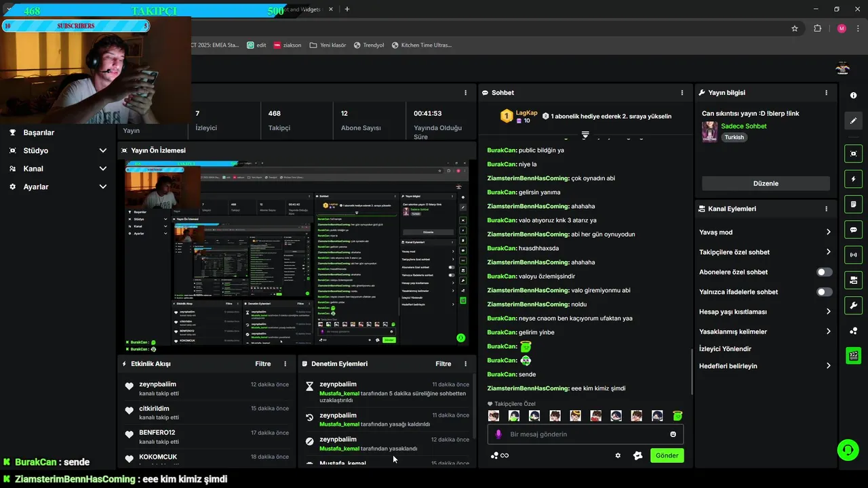Toggle Abonelere özel sohbet switch
Screen dimensions: 868x488
tap(824, 272)
